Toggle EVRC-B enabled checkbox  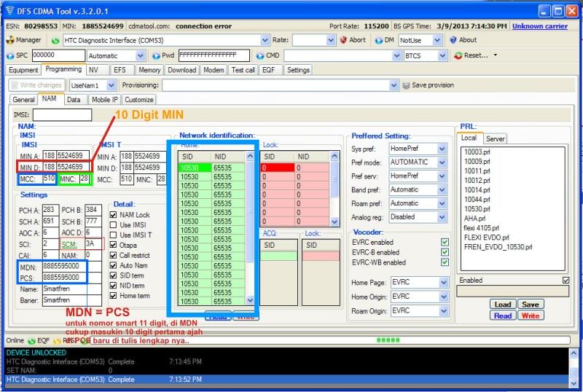pos(445,252)
